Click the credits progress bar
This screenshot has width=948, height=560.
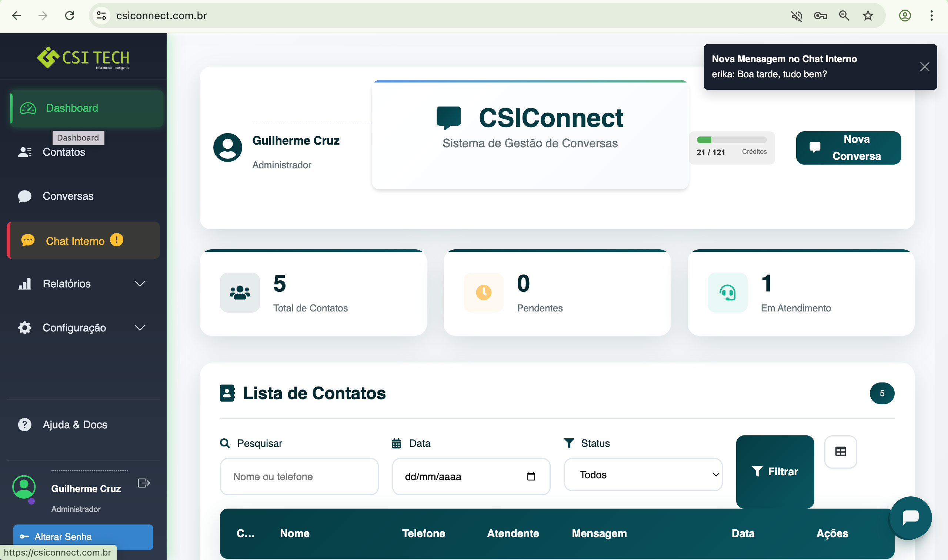pyautogui.click(x=731, y=140)
